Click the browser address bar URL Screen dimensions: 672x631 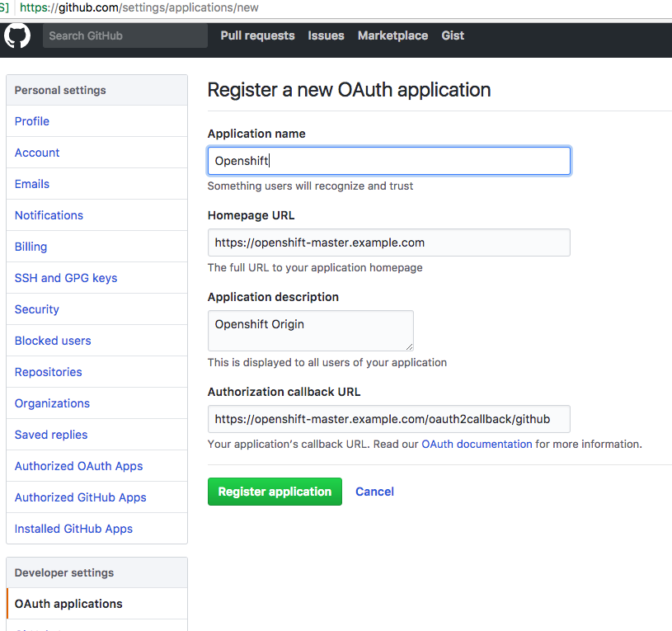point(139,7)
